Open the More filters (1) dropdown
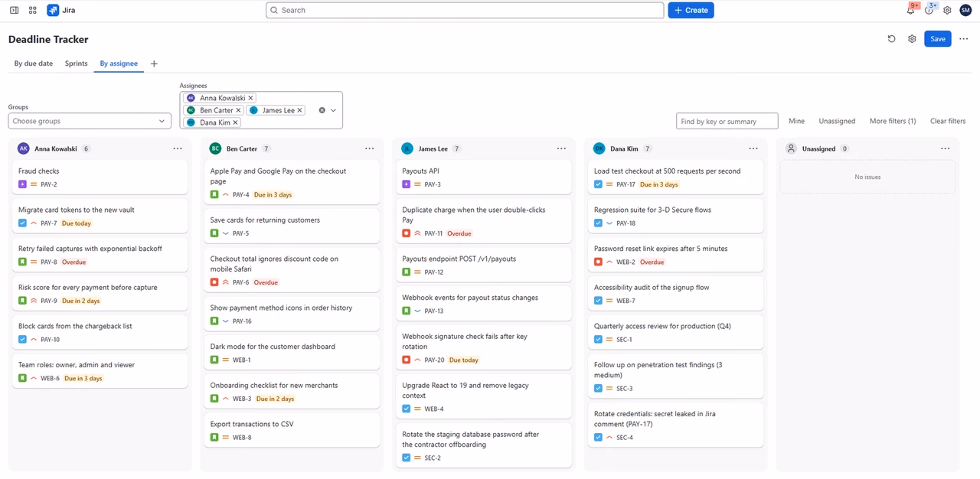980x479 pixels. click(893, 121)
